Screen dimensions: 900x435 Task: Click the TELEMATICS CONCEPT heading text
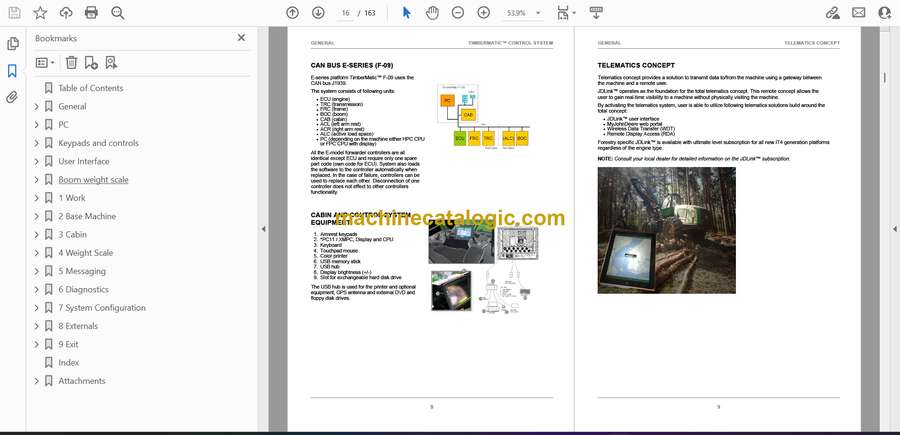[636, 65]
